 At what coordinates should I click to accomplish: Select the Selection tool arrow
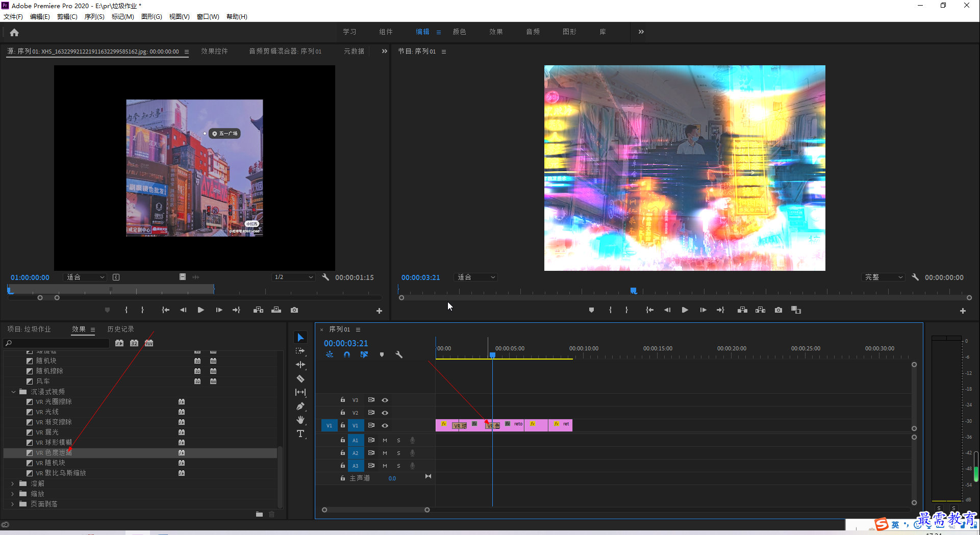300,338
